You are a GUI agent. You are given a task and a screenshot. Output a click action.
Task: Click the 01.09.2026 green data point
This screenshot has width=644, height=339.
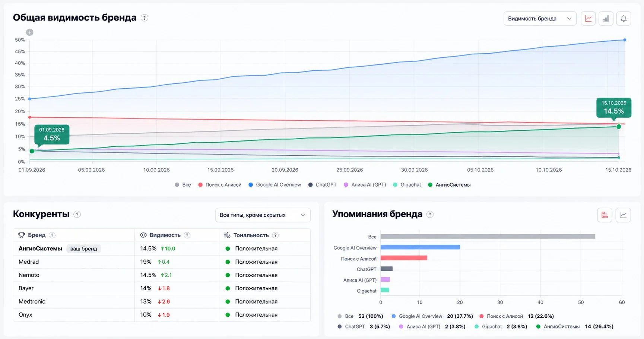coord(32,151)
